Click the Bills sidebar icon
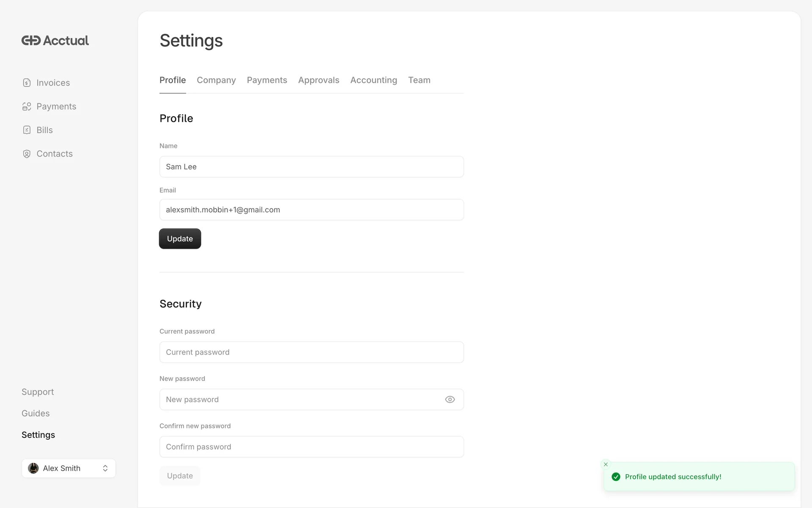The width and height of the screenshot is (812, 508). coord(27,130)
